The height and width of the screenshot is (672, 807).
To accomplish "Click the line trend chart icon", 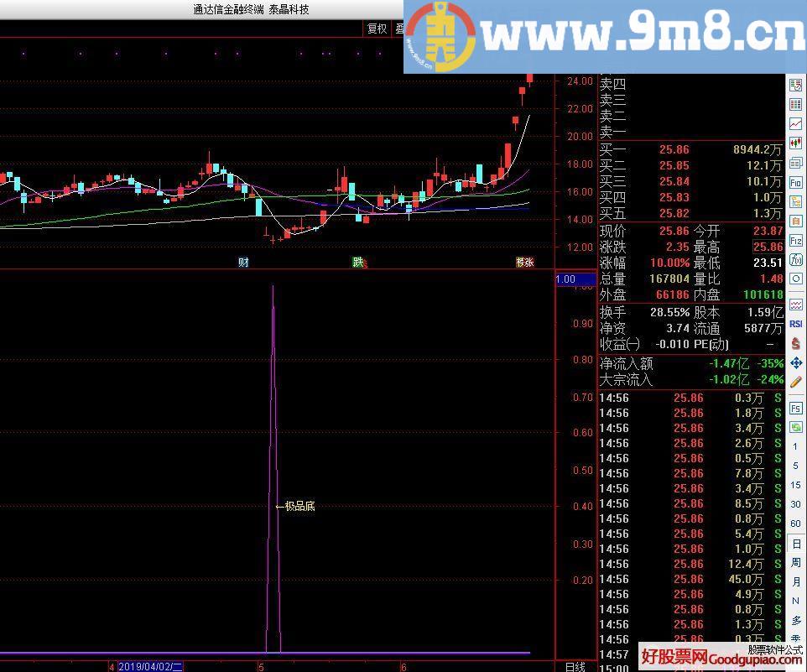I will pos(795,124).
